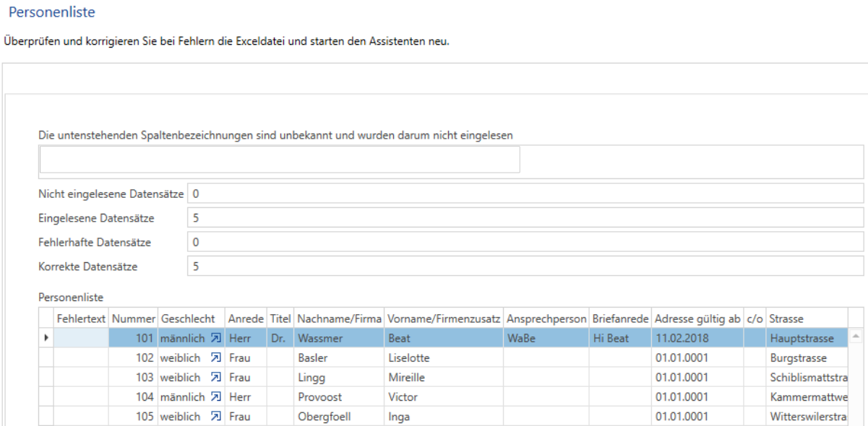Sort by the c/o column header
Image resolution: width=868 pixels, height=426 pixels.
tap(755, 318)
